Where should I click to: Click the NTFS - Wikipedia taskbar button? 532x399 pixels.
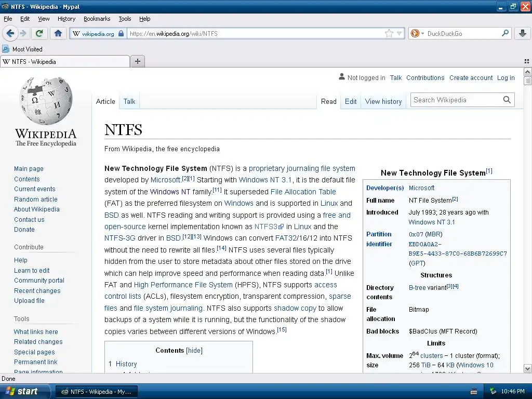pos(96,392)
